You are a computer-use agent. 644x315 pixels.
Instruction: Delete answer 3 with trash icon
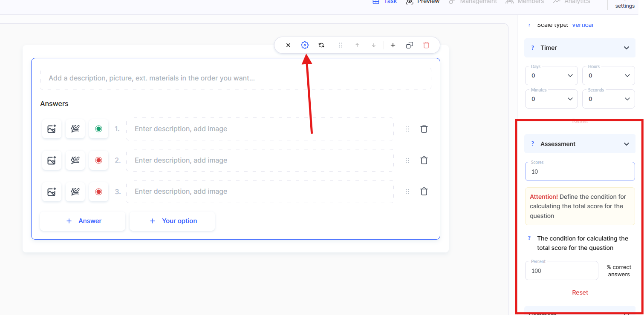tap(424, 192)
